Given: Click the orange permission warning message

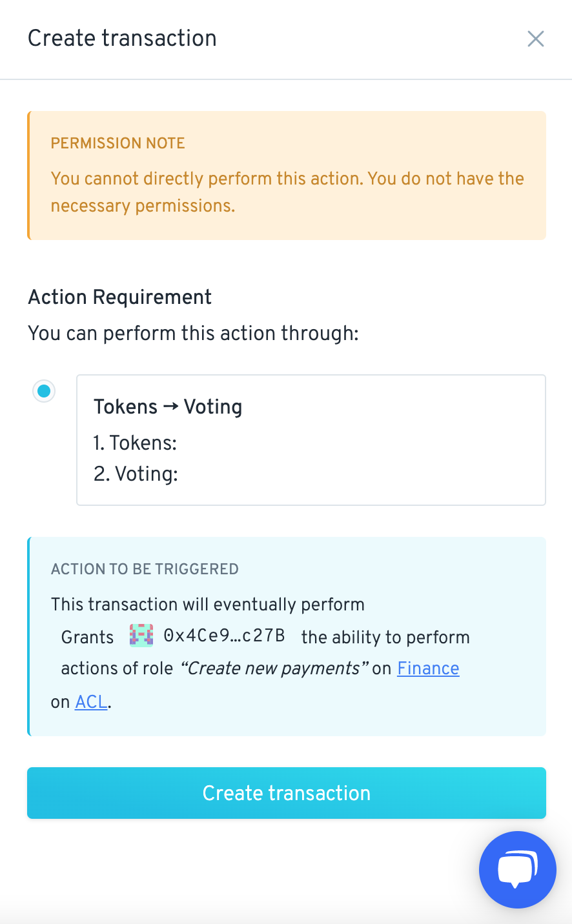Looking at the screenshot, I should click(287, 192).
